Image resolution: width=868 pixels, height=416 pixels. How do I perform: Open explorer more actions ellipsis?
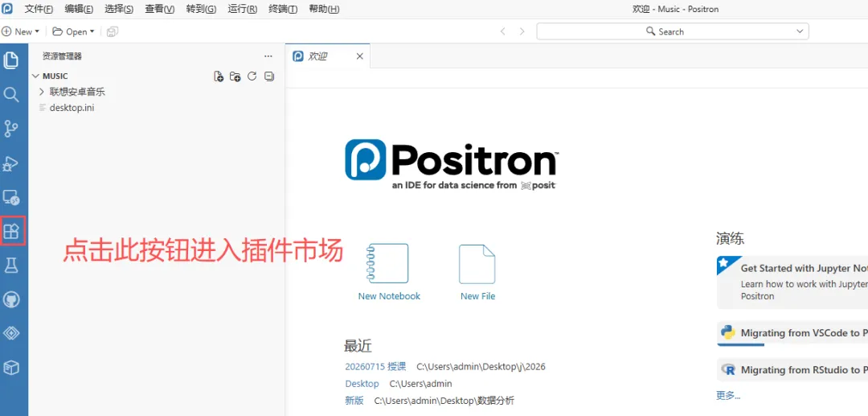268,56
